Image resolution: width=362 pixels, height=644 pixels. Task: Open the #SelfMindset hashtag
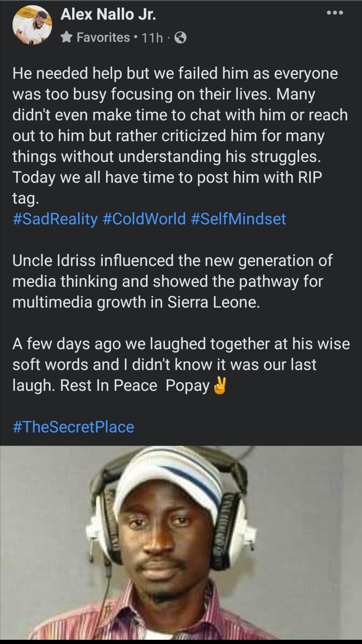[238, 219]
